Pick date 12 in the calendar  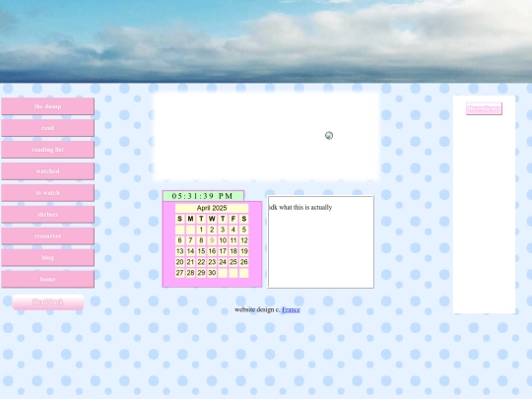tap(244, 240)
